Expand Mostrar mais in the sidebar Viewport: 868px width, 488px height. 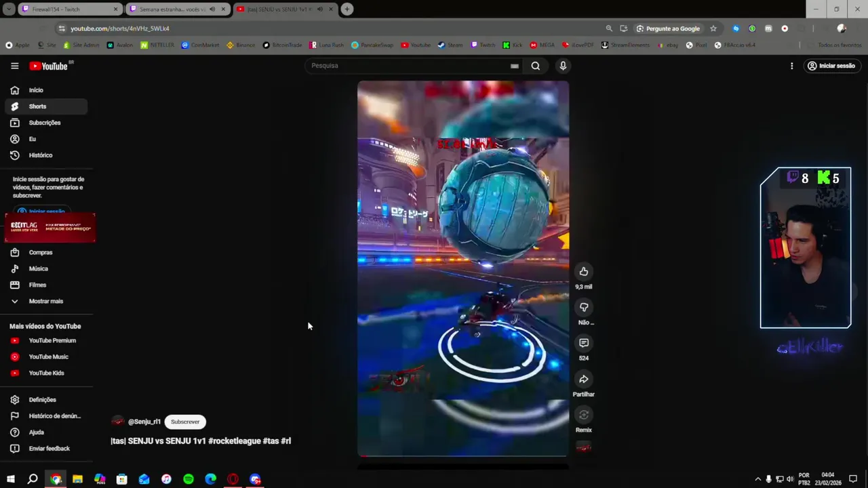point(46,301)
